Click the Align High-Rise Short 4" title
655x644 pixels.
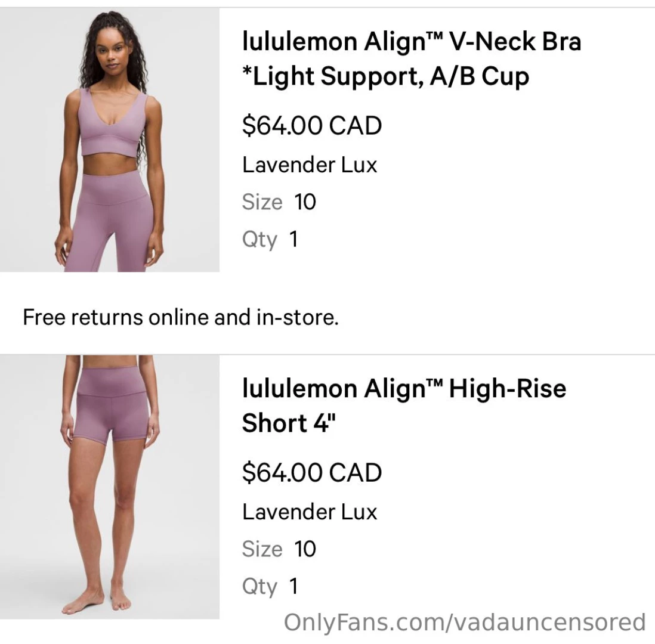pyautogui.click(x=404, y=405)
